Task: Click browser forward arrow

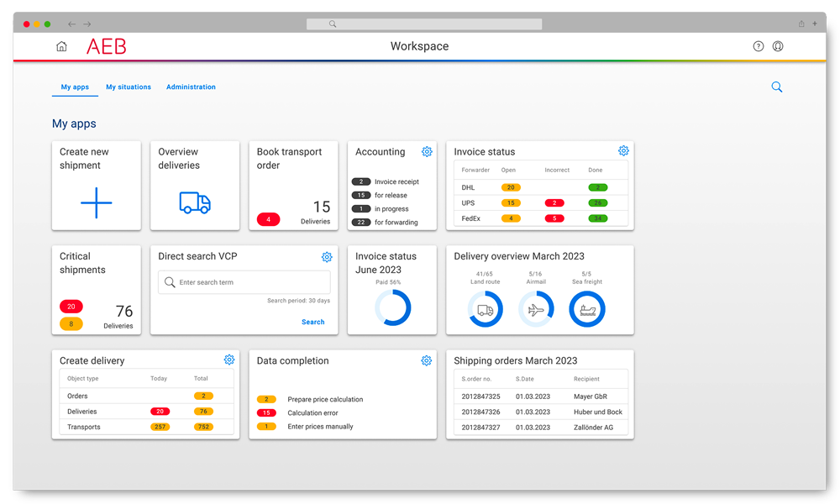Action: click(87, 24)
